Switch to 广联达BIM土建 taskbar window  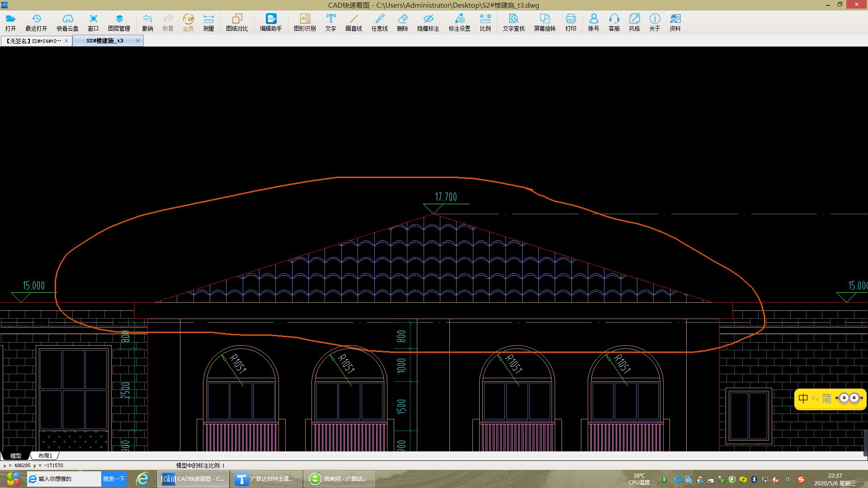pos(266,479)
